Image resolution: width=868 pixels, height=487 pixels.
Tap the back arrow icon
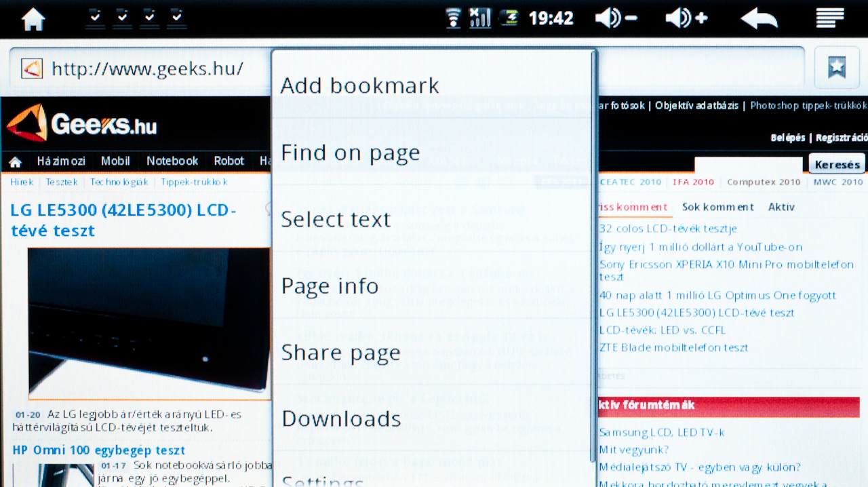[759, 18]
